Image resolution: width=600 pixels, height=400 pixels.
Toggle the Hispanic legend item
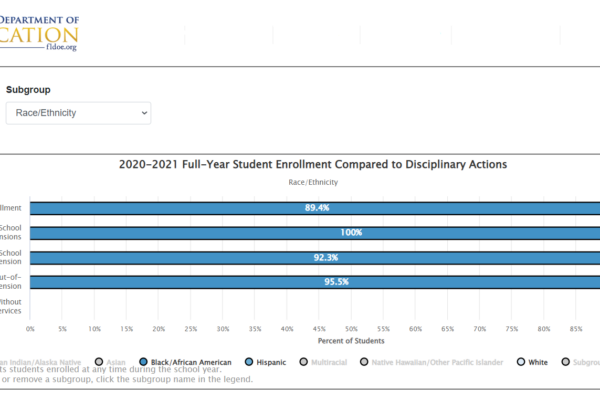coord(266,362)
